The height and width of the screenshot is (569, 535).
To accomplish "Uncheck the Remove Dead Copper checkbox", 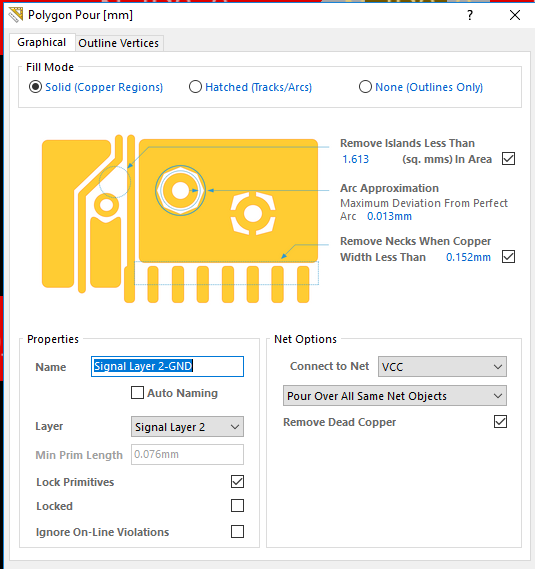I will [x=500, y=422].
